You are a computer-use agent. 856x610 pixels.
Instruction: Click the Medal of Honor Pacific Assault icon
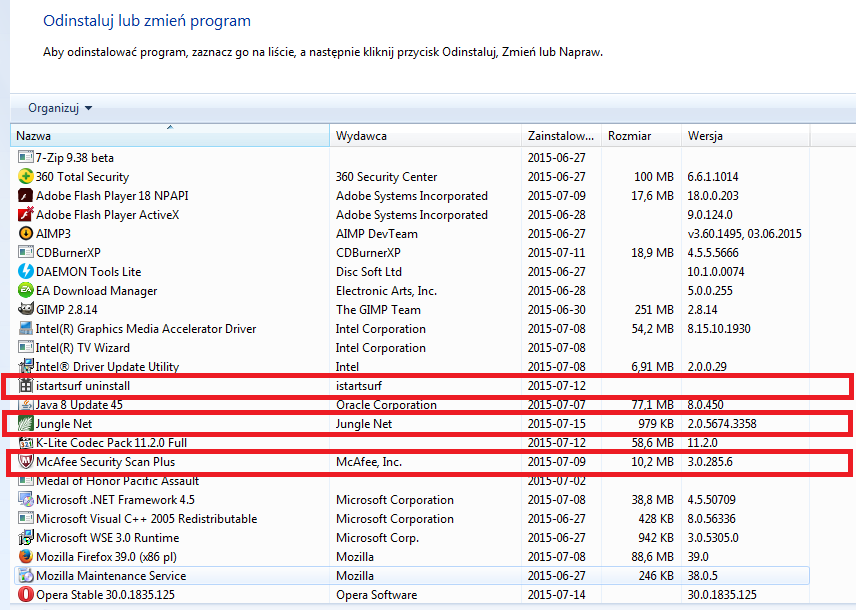click(x=25, y=481)
